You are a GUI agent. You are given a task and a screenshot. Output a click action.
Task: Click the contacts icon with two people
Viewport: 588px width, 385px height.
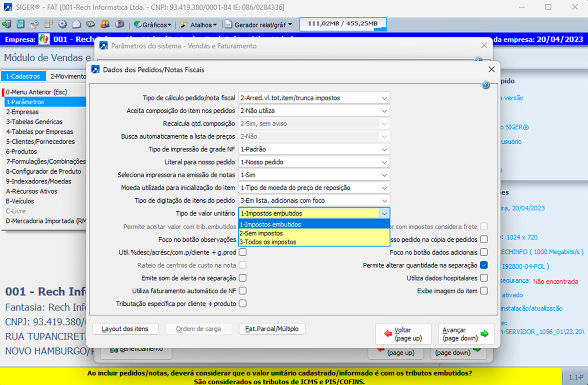click(x=105, y=24)
